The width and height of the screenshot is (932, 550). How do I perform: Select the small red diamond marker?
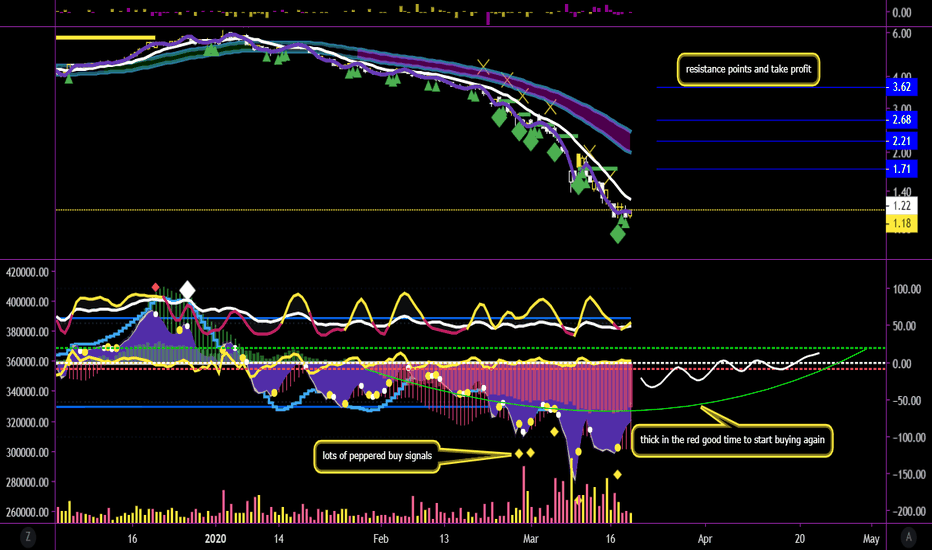pos(156,287)
